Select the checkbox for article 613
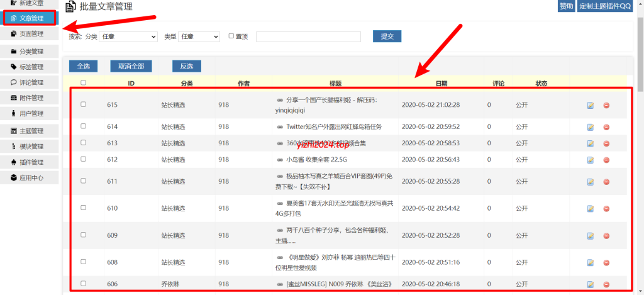This screenshot has width=644, height=295. coord(83,143)
